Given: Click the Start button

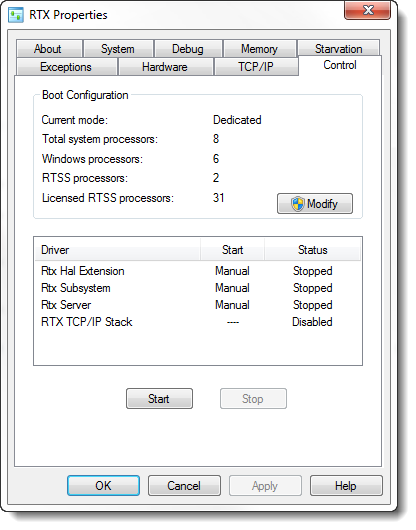Looking at the screenshot, I should (x=159, y=399).
